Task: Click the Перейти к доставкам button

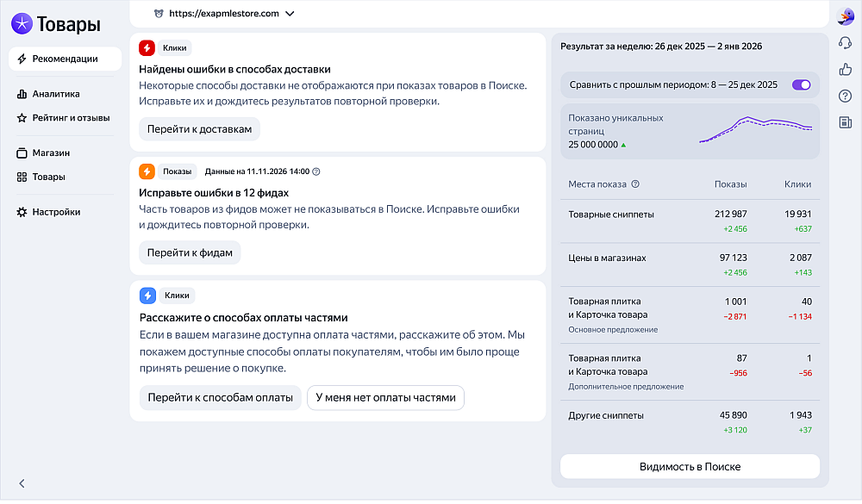Action: pos(200,129)
